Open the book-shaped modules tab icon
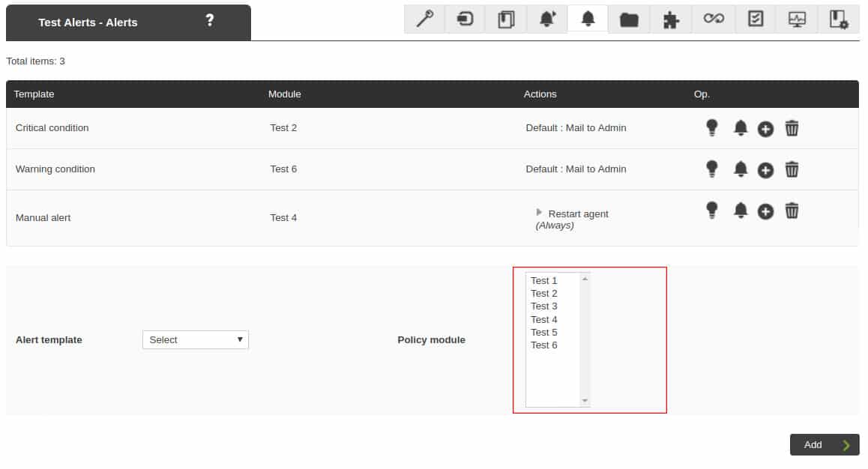868x469 pixels. coord(506,19)
